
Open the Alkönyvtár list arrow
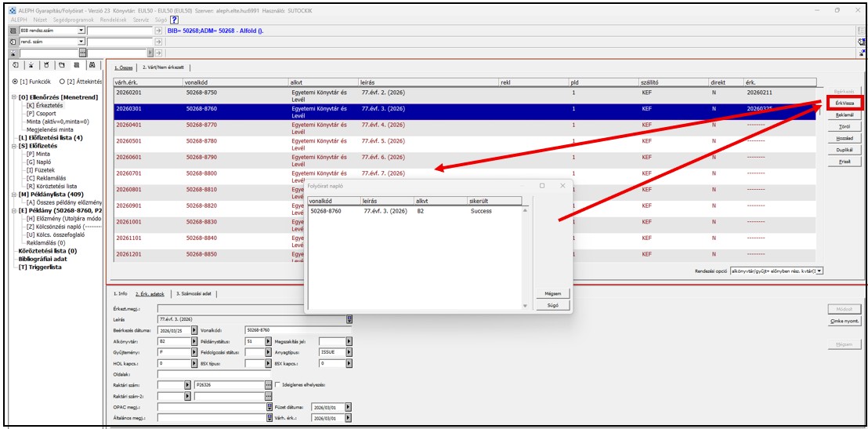[x=193, y=341]
